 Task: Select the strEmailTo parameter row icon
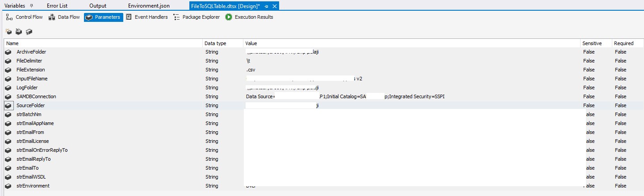click(x=8, y=168)
